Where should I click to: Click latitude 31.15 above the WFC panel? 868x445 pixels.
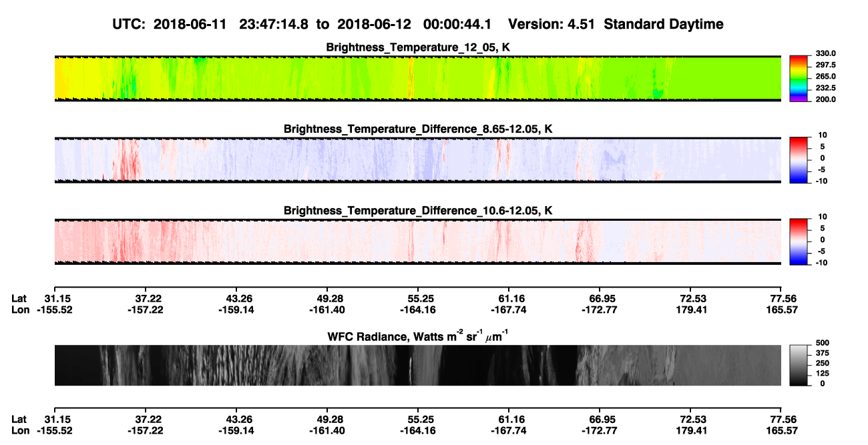coord(57,298)
